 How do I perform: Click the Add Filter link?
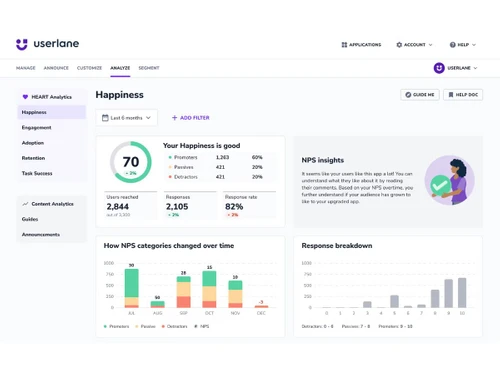pos(191,118)
